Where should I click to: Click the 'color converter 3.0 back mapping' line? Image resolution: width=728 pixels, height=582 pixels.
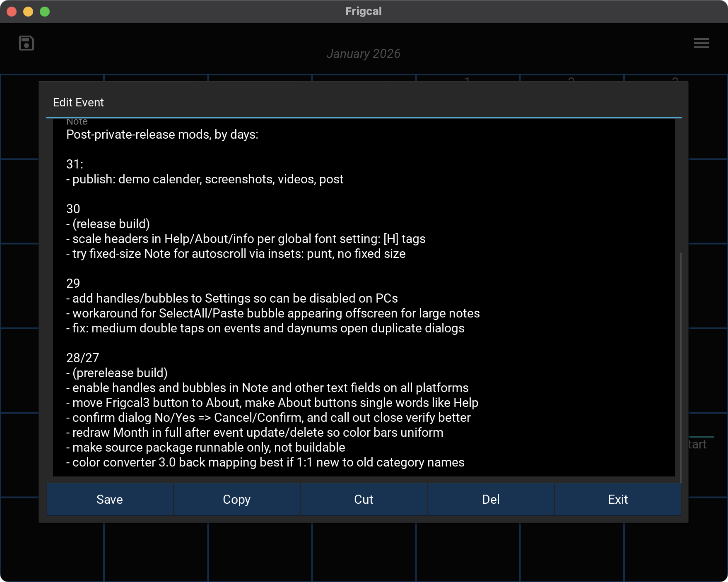tap(265, 462)
